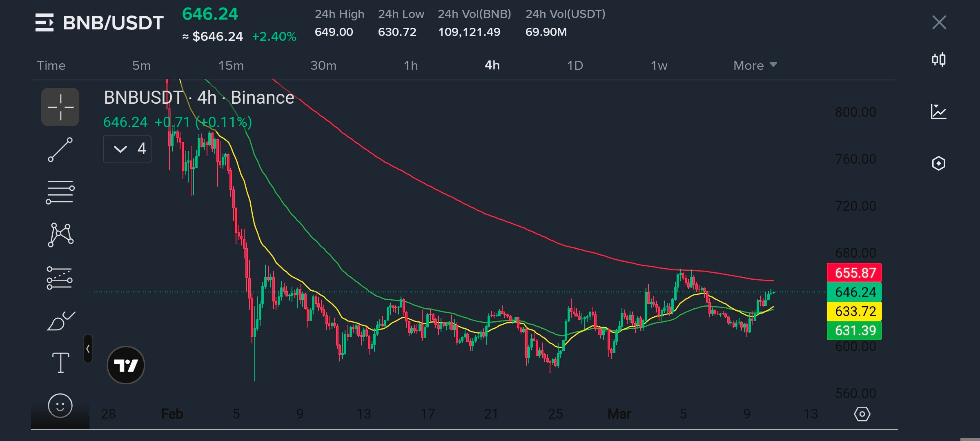This screenshot has width=980, height=441.
Task: Open the emoji sticker tool
Action: tap(60, 405)
